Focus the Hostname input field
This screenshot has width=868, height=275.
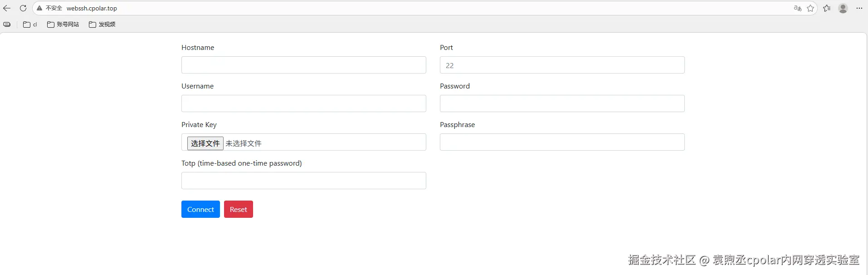303,65
